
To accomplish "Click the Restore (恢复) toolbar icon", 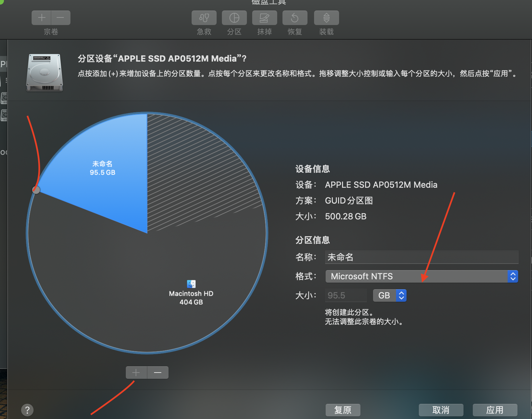I will tap(295, 18).
